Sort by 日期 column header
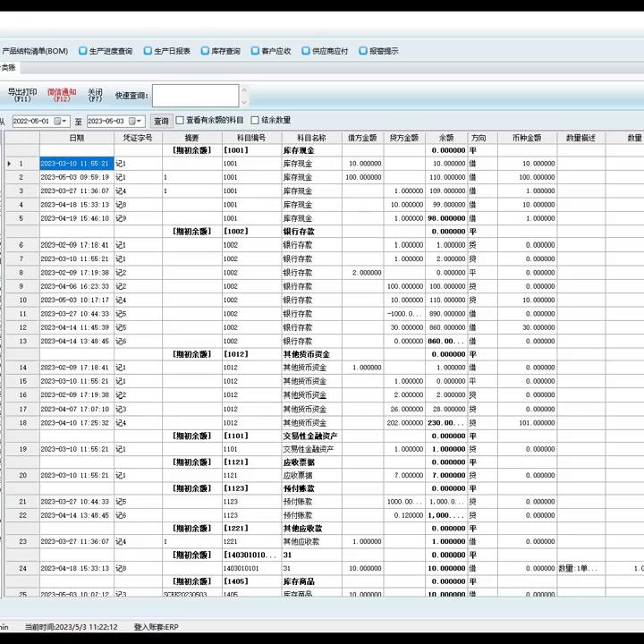 pyautogui.click(x=77, y=138)
